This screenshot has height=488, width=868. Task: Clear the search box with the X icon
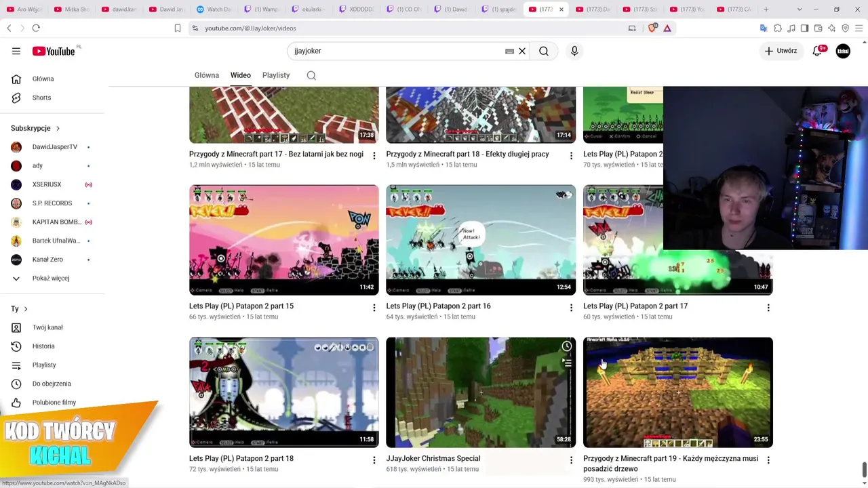click(x=522, y=51)
